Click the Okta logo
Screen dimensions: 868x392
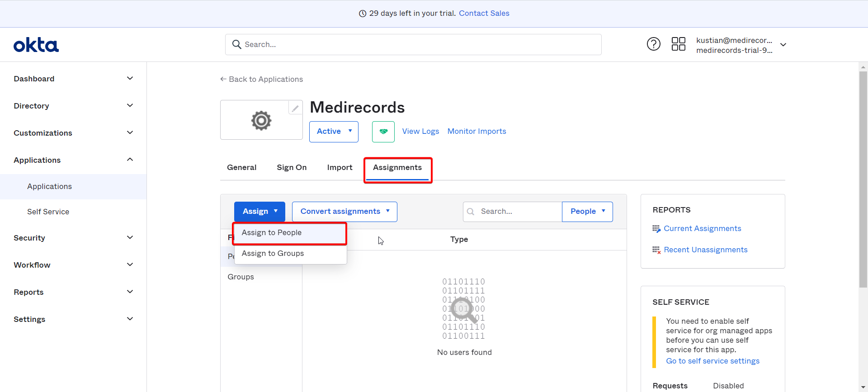pyautogui.click(x=36, y=45)
